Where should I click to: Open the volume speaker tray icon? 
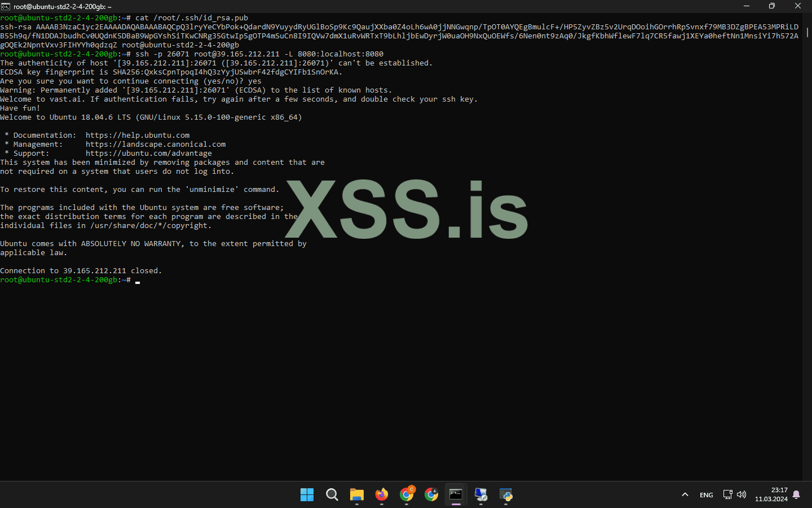coord(742,494)
